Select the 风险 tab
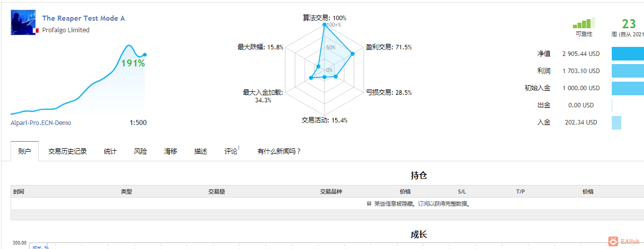 coord(141,151)
